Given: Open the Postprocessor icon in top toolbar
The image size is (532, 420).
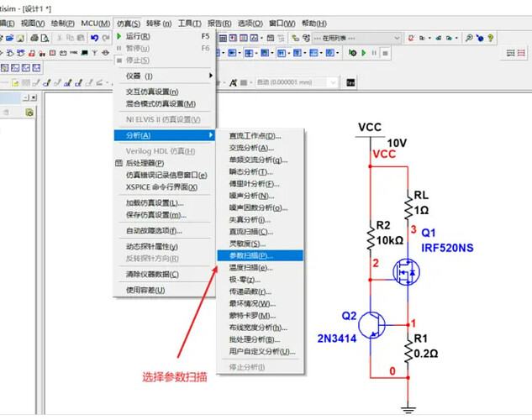Looking at the screenshot, I should tap(271, 38).
